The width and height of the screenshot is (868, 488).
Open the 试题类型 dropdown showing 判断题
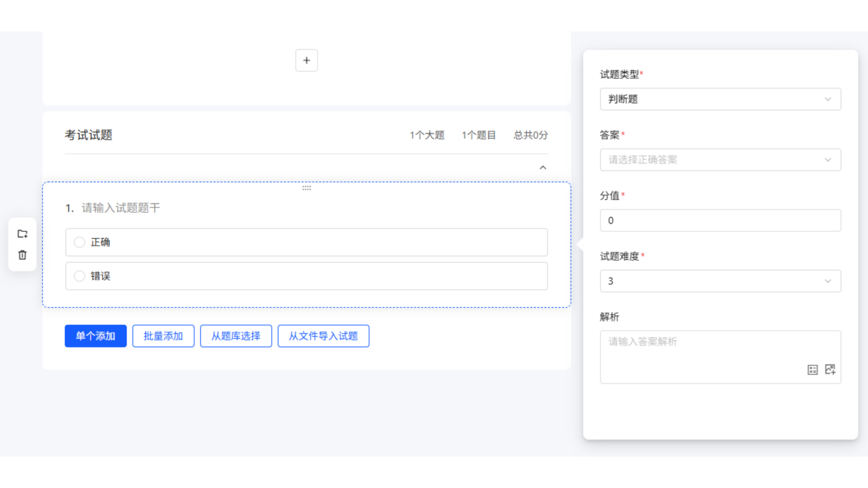click(720, 99)
